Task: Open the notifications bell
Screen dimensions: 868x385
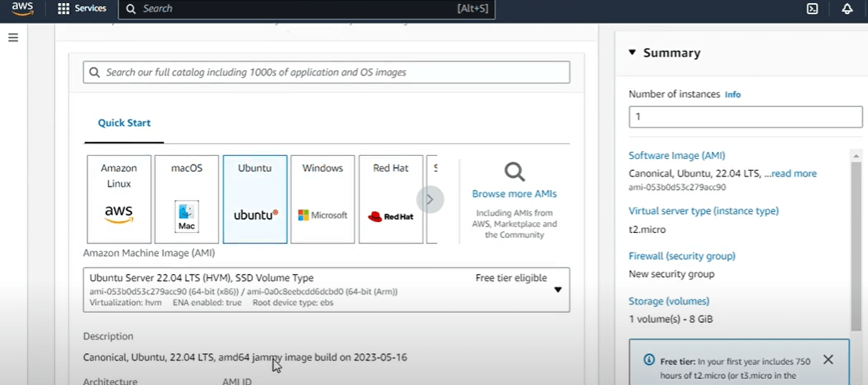Action: pos(848,9)
